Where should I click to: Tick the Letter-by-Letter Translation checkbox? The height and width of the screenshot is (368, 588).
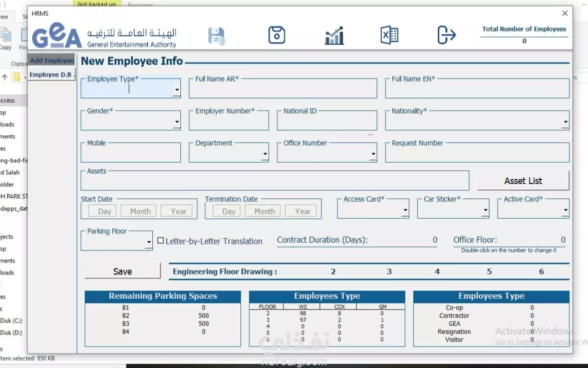[160, 241]
